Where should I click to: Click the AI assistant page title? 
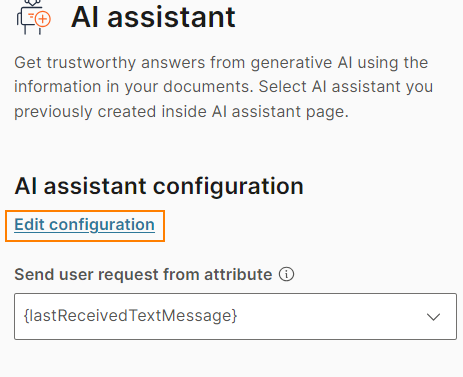coord(153,17)
